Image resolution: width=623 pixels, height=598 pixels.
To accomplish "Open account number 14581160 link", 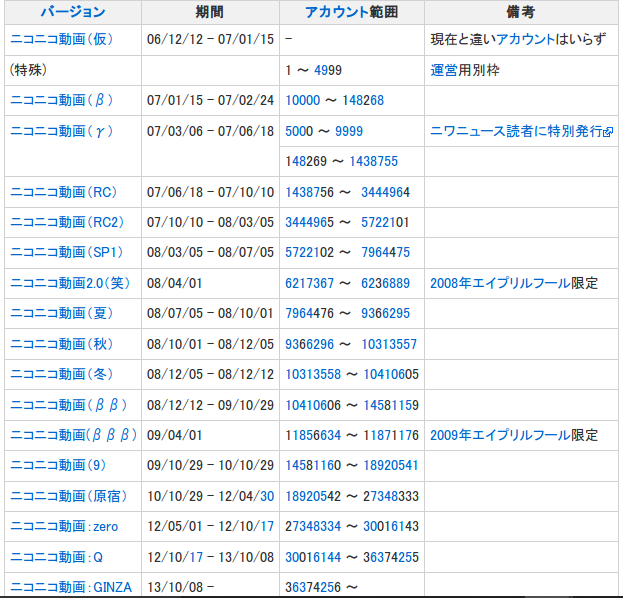I will pos(313,464).
